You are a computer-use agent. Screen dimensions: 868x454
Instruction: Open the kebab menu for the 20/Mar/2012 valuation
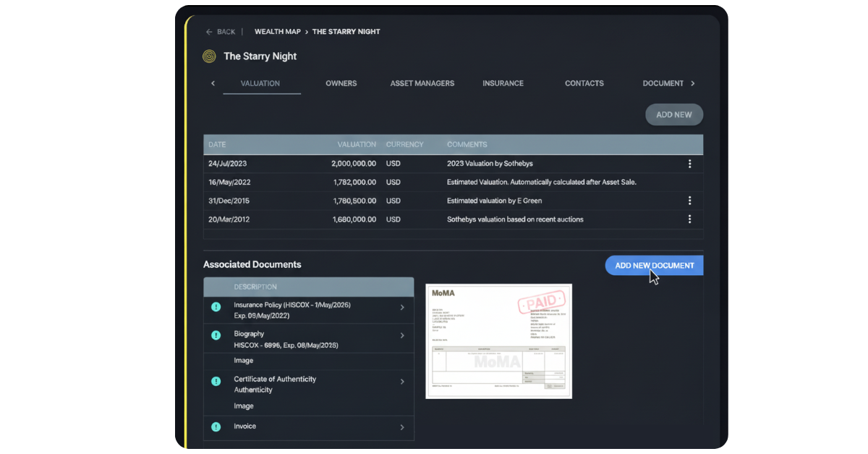click(689, 219)
